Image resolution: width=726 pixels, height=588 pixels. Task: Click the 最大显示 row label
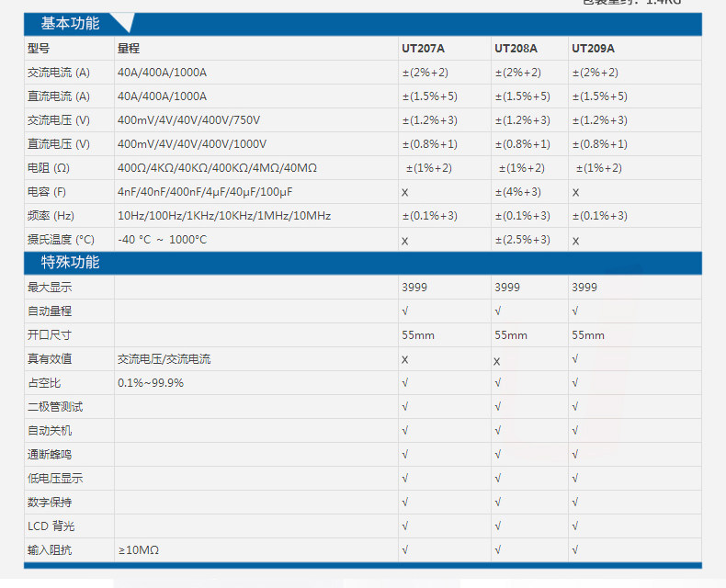[50, 287]
